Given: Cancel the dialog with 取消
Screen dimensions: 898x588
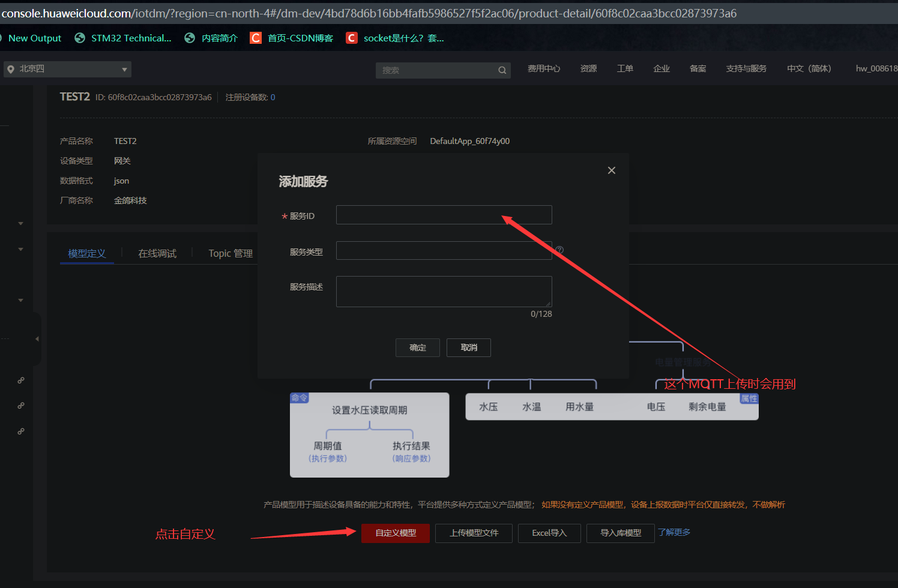Looking at the screenshot, I should (469, 347).
